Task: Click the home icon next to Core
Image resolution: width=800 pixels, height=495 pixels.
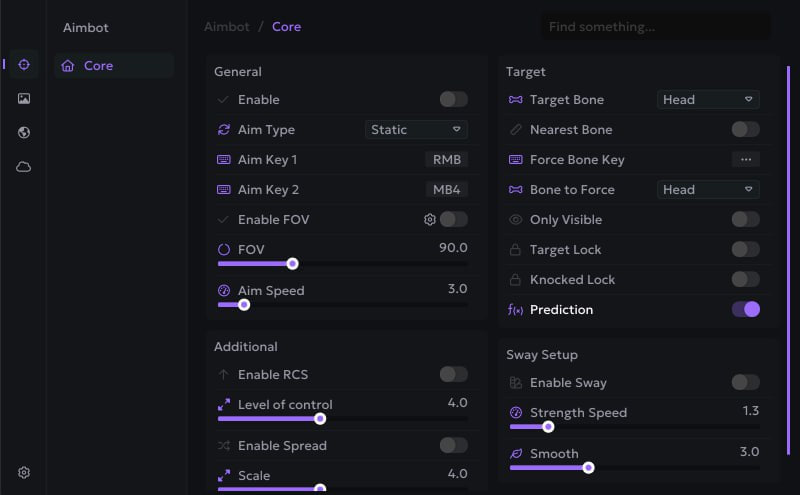Action: (68, 66)
